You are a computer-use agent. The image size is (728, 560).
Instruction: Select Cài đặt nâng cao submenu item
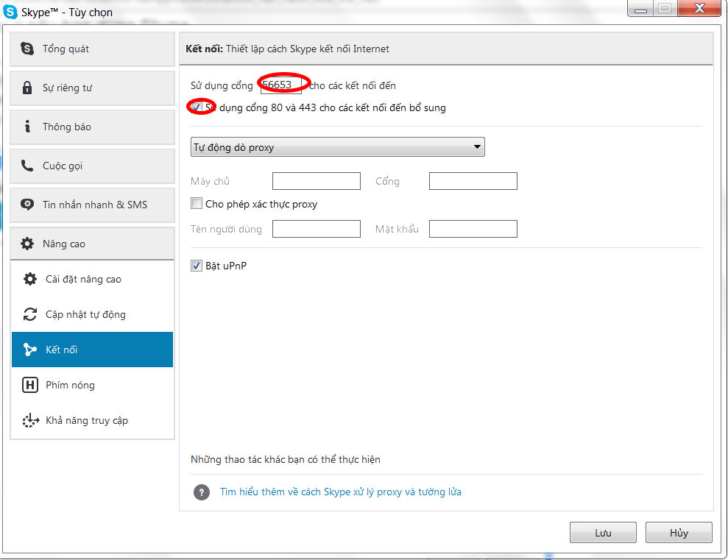(x=92, y=279)
